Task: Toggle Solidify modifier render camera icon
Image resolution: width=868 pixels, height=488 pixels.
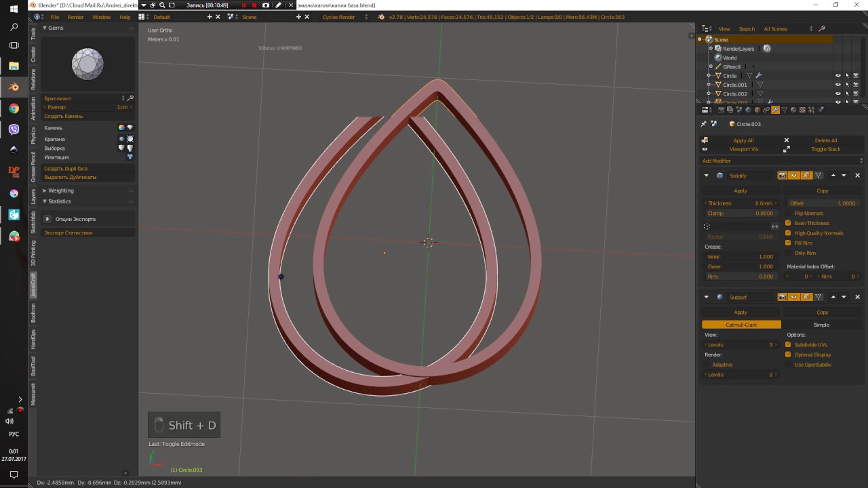Action: coord(782,176)
